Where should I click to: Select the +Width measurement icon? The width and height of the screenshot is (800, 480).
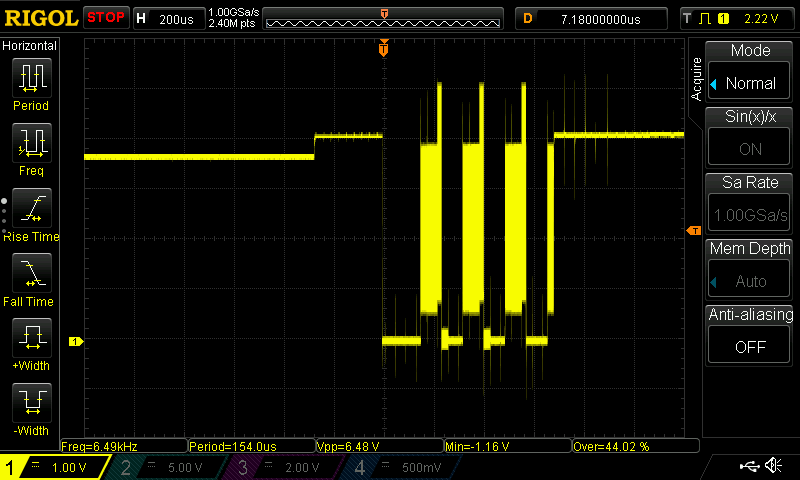(x=31, y=338)
